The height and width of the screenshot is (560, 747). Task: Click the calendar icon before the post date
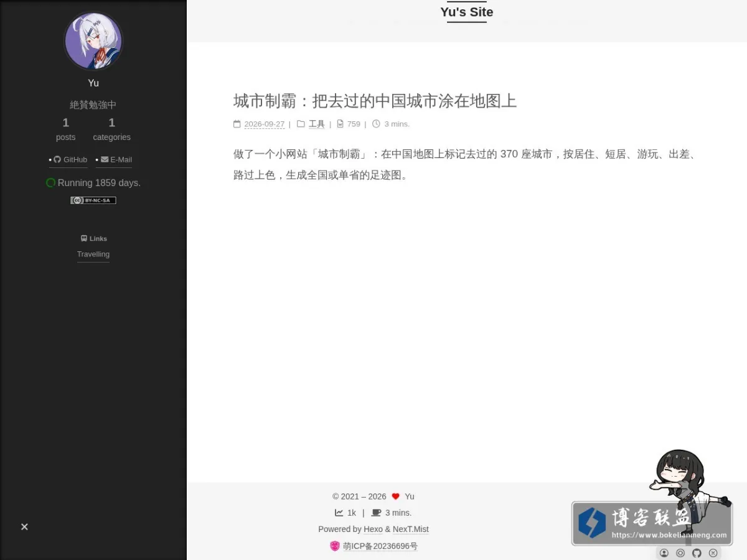coord(237,124)
